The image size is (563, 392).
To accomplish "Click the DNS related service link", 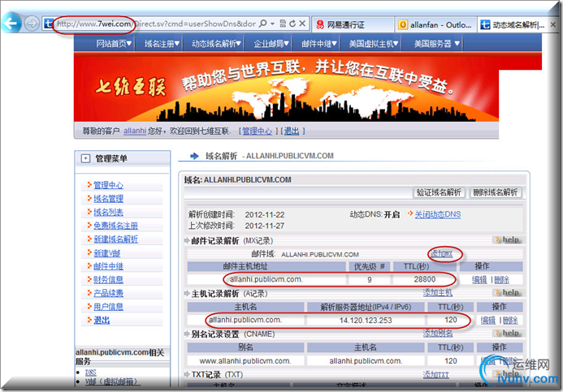I will tap(90, 373).
